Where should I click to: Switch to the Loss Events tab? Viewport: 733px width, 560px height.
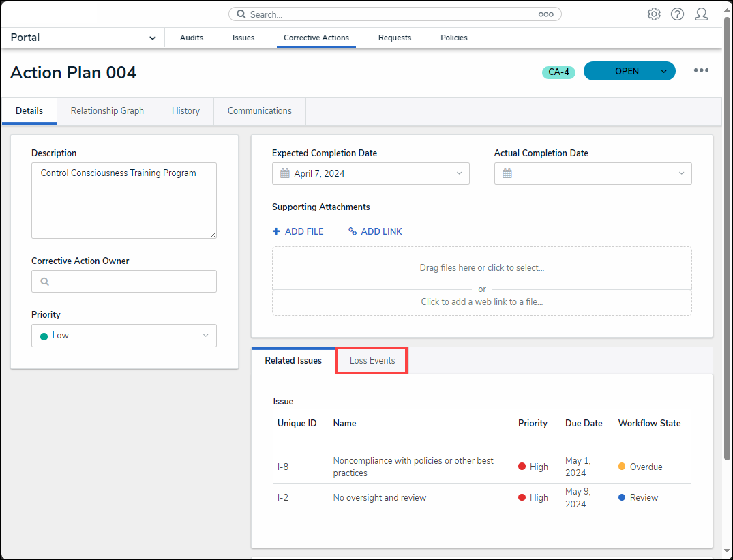(372, 360)
